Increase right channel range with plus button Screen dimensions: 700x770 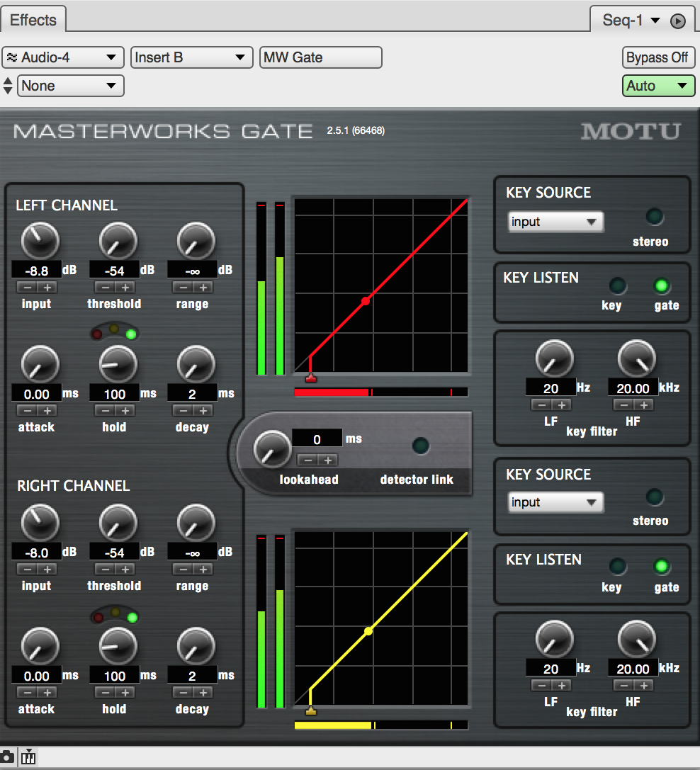(203, 569)
